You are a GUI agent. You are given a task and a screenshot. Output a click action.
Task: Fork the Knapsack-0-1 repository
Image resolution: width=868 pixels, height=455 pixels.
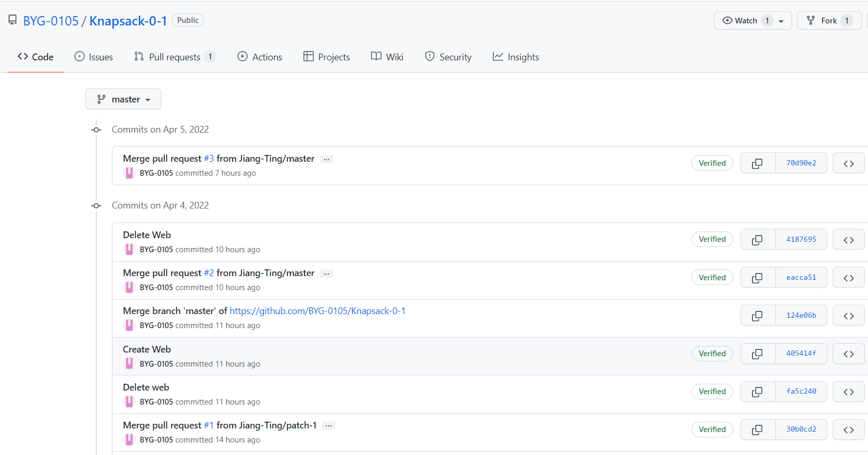829,21
